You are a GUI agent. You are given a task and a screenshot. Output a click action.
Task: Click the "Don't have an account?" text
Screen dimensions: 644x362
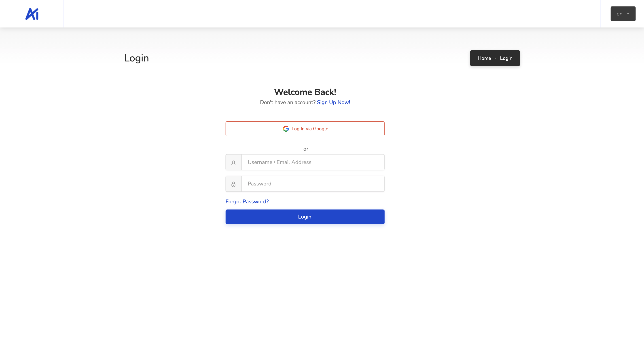click(288, 102)
